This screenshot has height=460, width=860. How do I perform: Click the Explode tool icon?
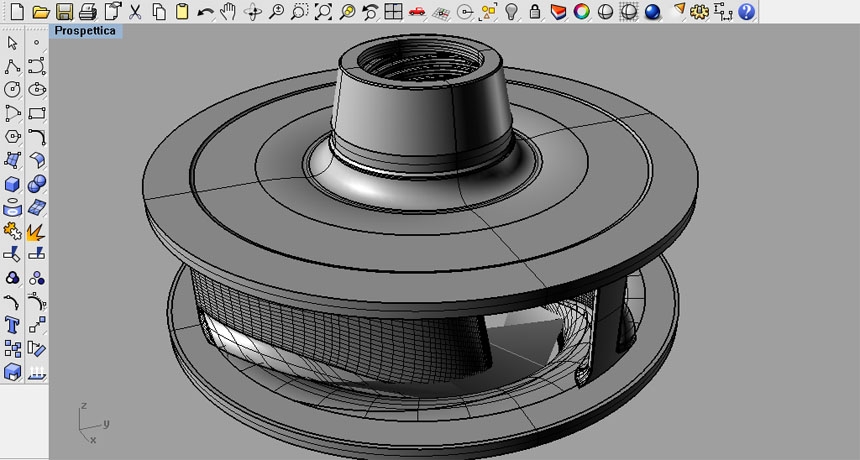pyautogui.click(x=36, y=231)
